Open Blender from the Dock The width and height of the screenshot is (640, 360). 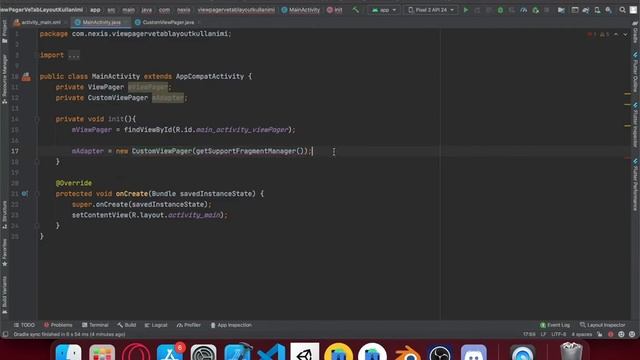point(407,352)
